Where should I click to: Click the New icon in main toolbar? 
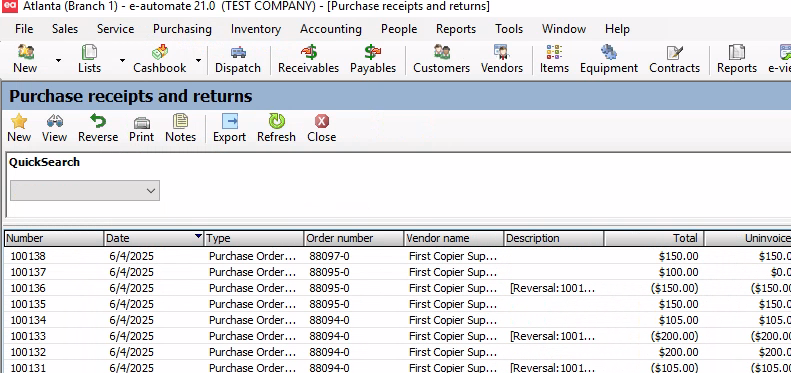[x=25, y=59]
